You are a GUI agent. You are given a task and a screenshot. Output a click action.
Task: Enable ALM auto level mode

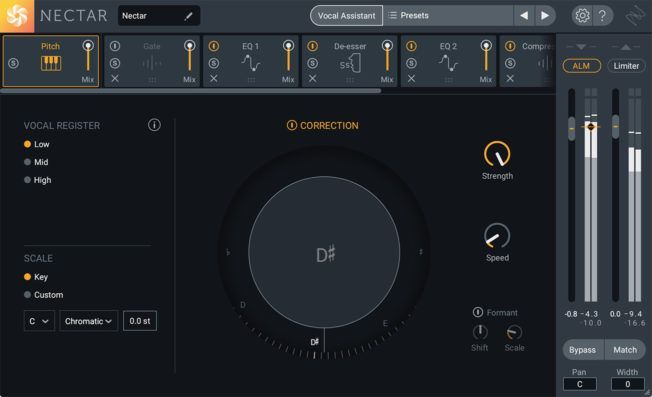[x=581, y=66]
